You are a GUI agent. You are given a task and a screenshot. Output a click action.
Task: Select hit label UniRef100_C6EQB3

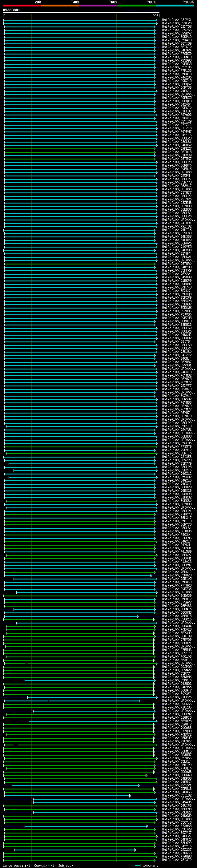coord(176,436)
